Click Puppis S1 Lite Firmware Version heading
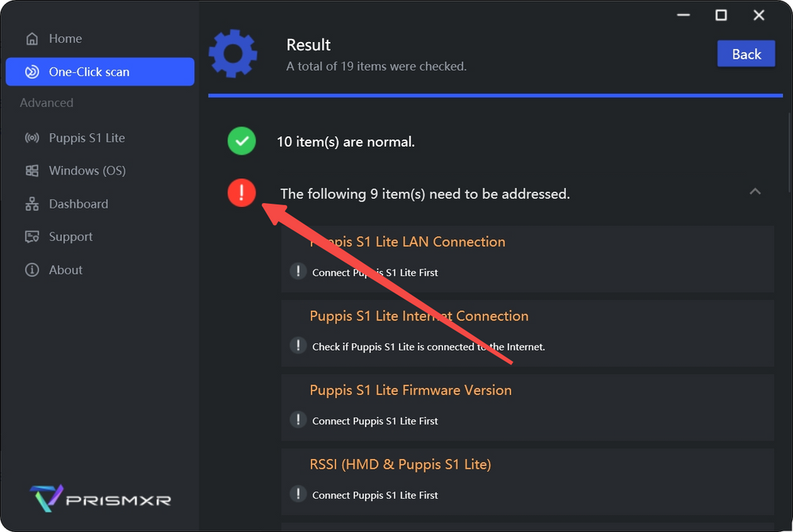 410,390
